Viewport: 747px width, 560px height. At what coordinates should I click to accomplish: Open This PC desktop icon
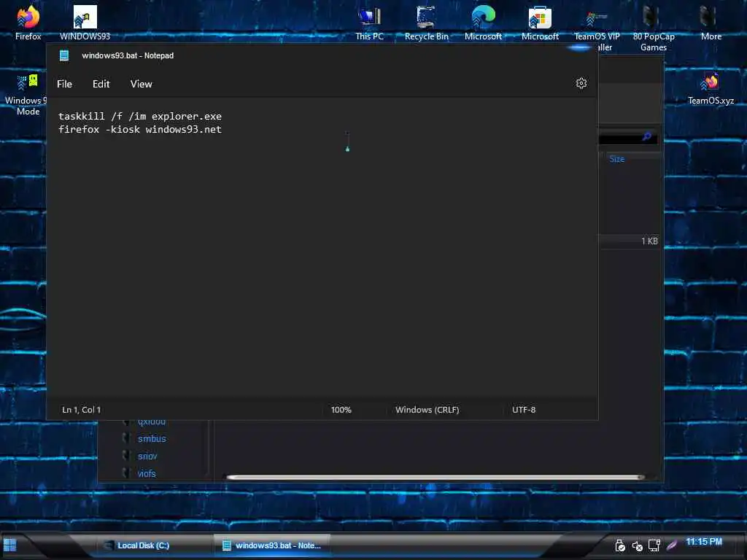tap(369, 22)
